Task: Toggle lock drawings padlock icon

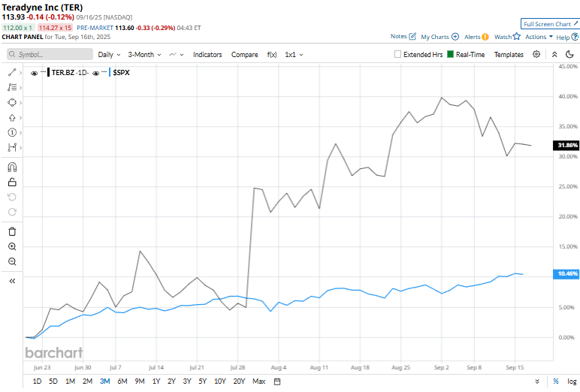Action: point(12,182)
